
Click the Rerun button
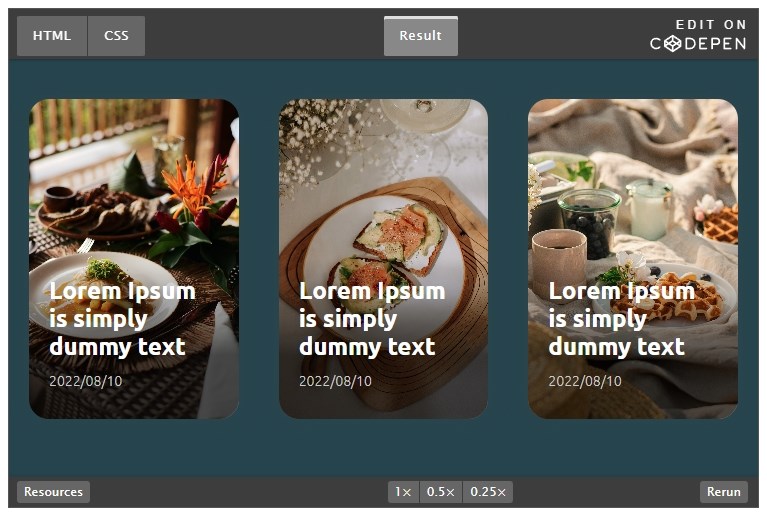724,492
